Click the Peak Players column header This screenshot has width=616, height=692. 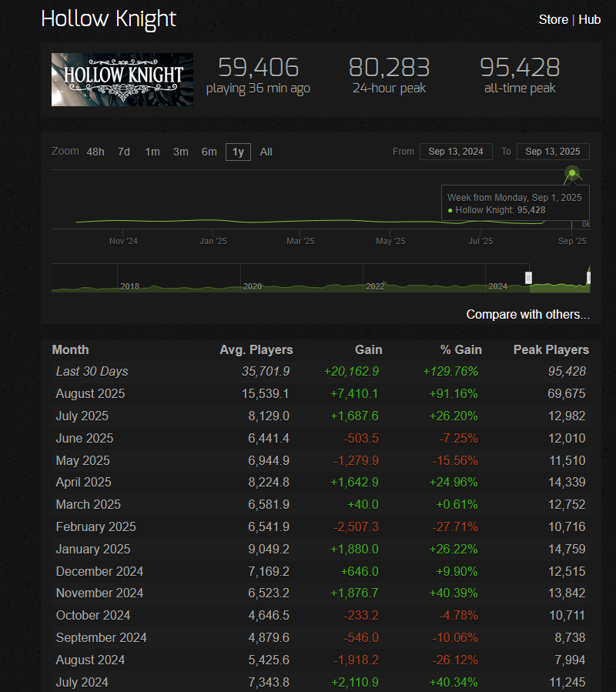tap(551, 349)
